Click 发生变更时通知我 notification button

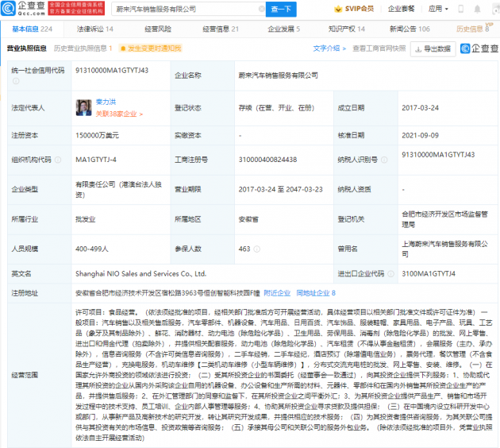(151, 48)
